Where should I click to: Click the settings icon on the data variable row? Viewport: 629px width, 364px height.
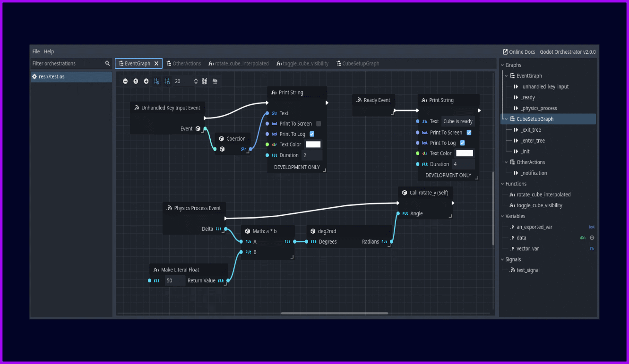tap(592, 238)
